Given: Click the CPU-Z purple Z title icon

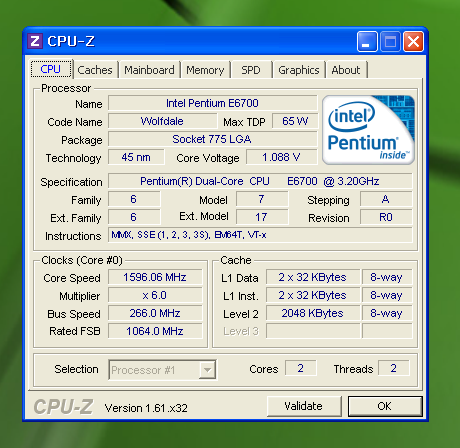Looking at the screenshot, I should (x=35, y=42).
